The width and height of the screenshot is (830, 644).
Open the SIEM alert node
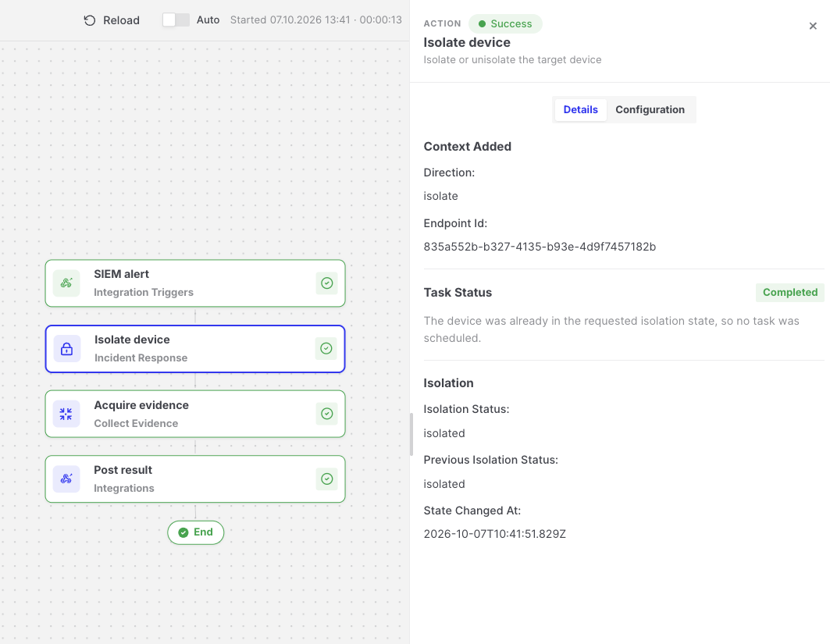(195, 283)
